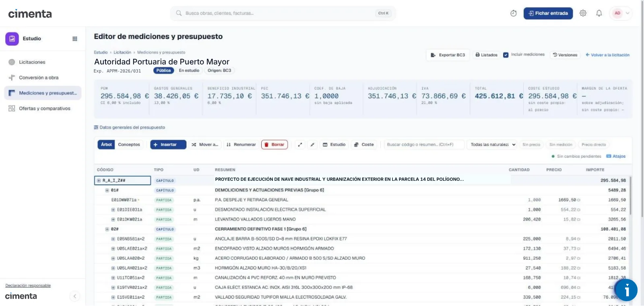Expand Datos generales del presupuesto section
Image resolution: width=644 pixels, height=306 pixels.
point(129,128)
